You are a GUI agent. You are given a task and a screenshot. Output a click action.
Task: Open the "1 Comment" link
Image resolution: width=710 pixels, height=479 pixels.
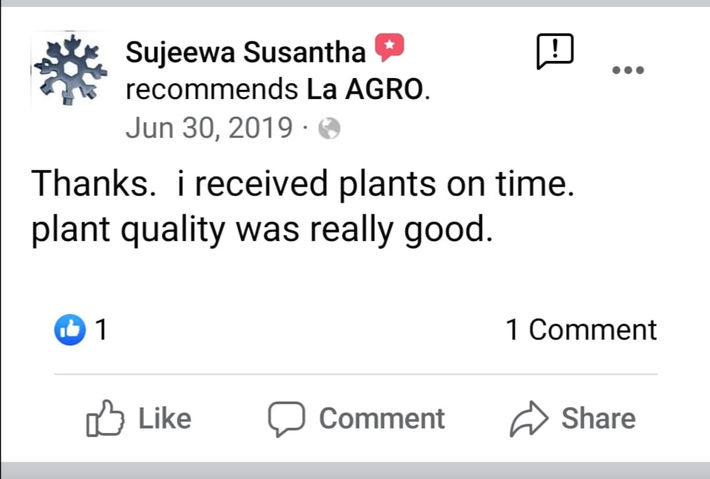(x=581, y=330)
